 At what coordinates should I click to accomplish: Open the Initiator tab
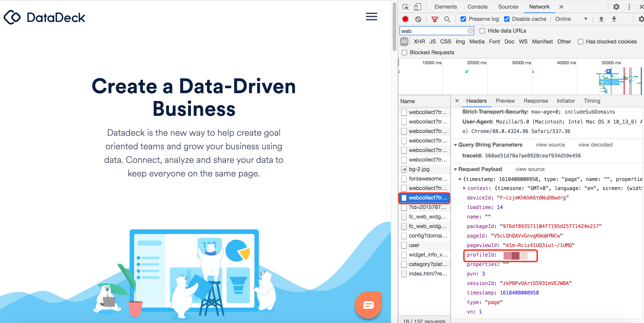(566, 101)
